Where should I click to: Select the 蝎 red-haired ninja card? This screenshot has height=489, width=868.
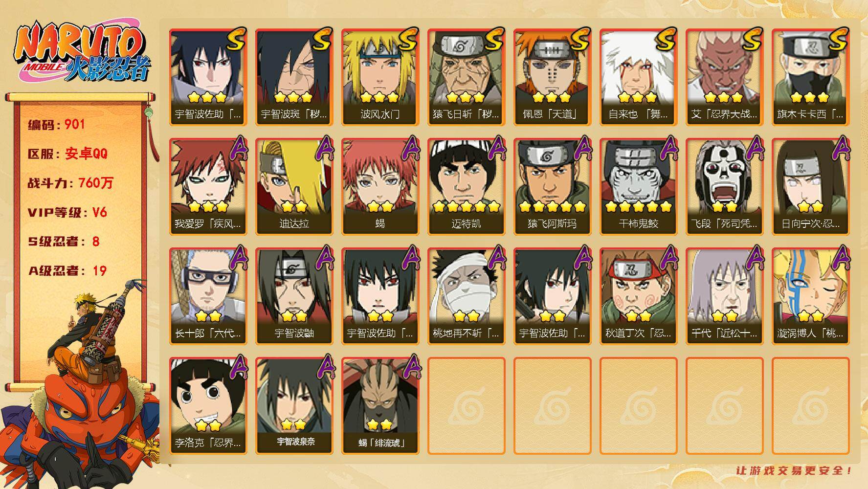click(x=380, y=187)
